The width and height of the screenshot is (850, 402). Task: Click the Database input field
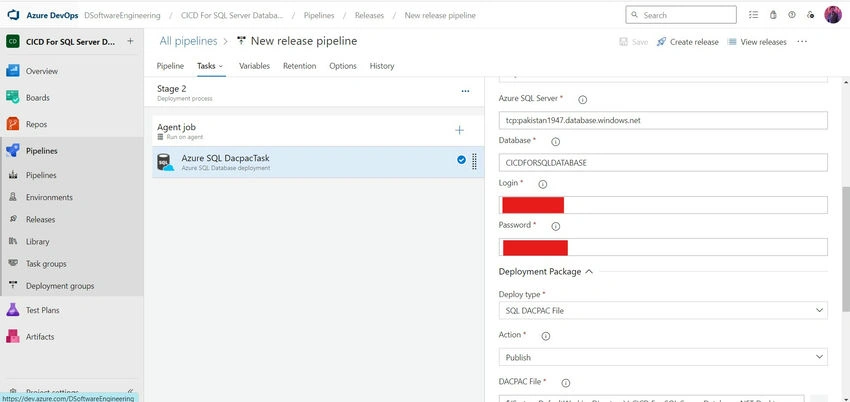click(663, 163)
